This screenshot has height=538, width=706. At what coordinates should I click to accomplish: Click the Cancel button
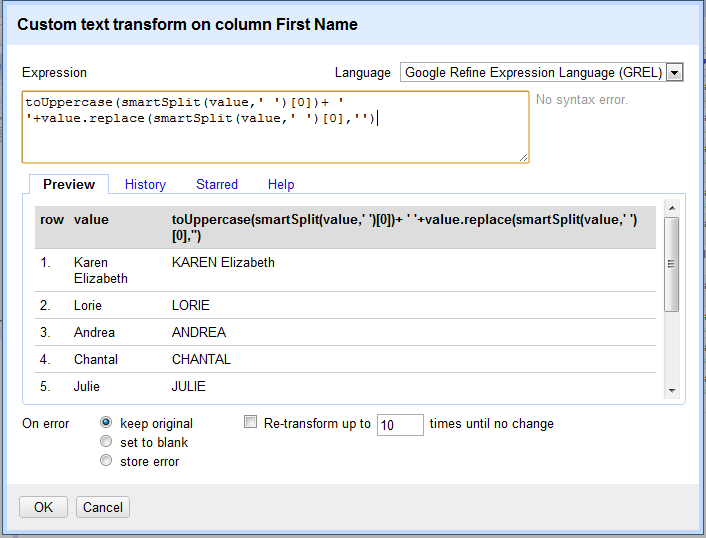pyautogui.click(x=103, y=507)
